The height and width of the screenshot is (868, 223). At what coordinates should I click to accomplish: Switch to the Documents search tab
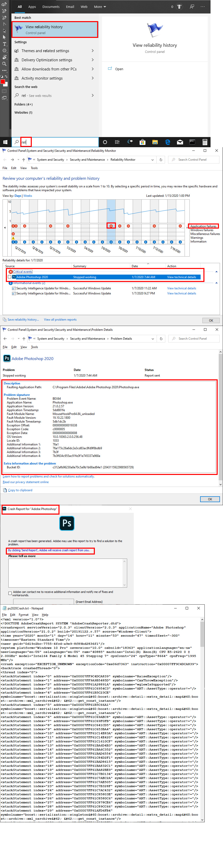(x=51, y=7)
